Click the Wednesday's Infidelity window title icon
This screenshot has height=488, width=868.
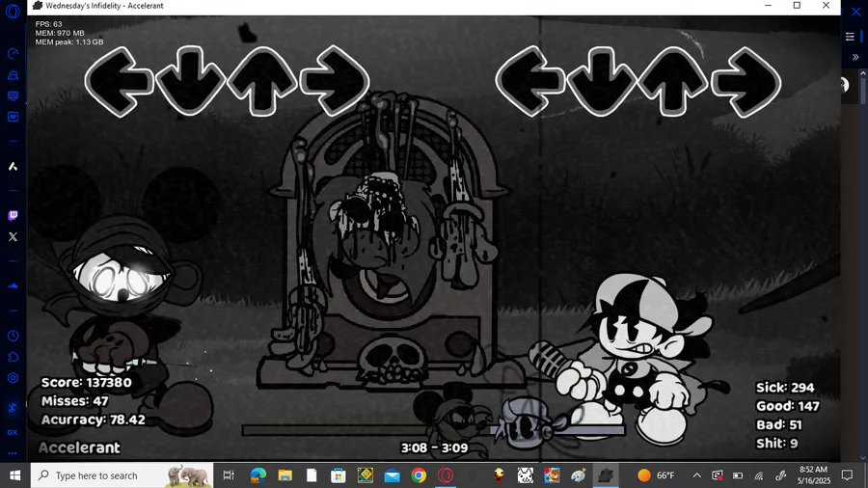tap(38, 6)
